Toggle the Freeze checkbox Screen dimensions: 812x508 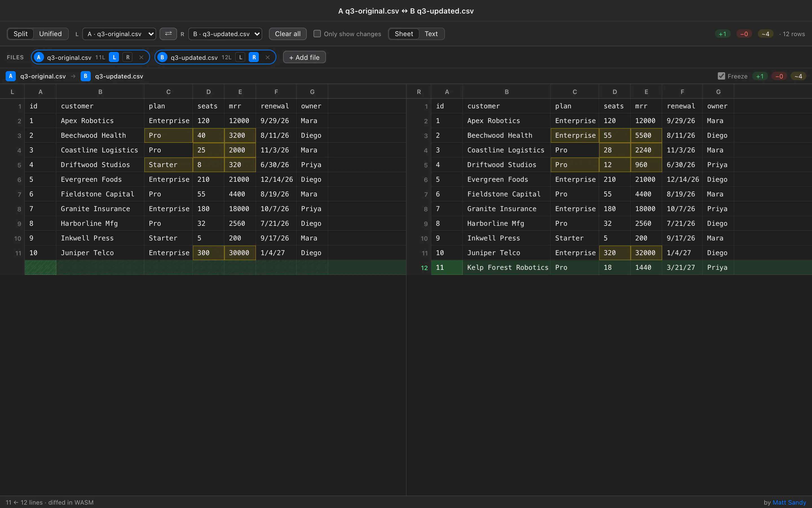tap(721, 76)
